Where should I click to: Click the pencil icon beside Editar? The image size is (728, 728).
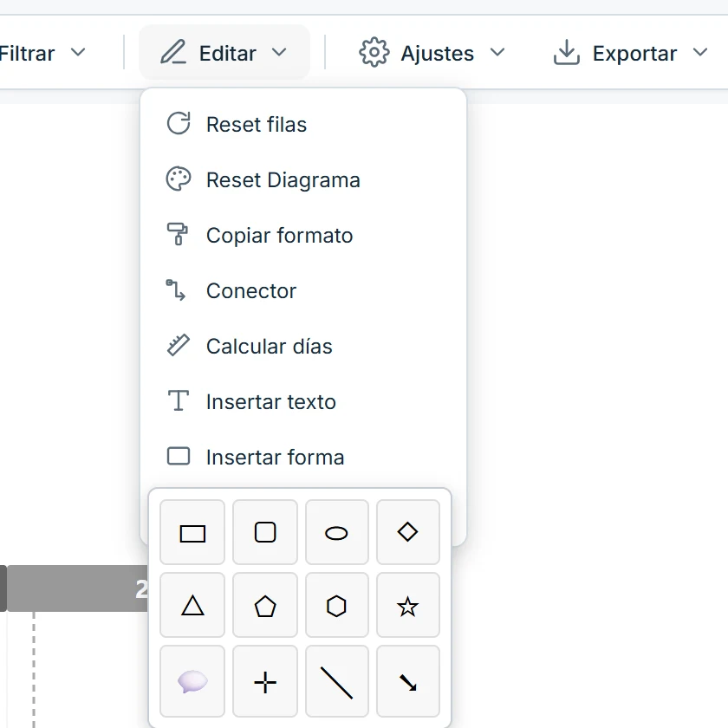(173, 52)
